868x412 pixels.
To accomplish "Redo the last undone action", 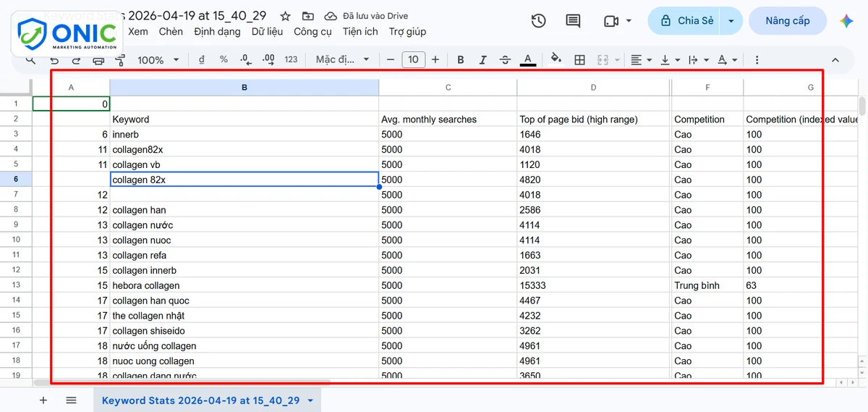I will [x=75, y=60].
